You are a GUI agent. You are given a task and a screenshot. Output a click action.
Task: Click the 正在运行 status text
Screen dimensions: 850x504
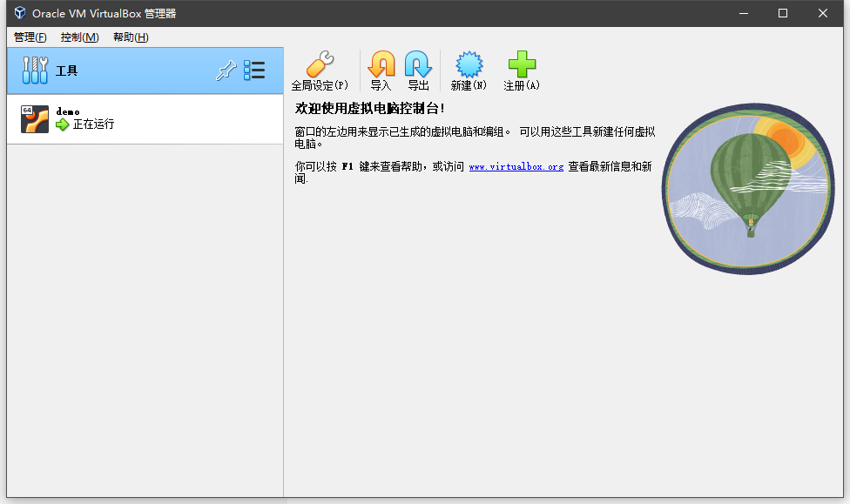point(93,124)
